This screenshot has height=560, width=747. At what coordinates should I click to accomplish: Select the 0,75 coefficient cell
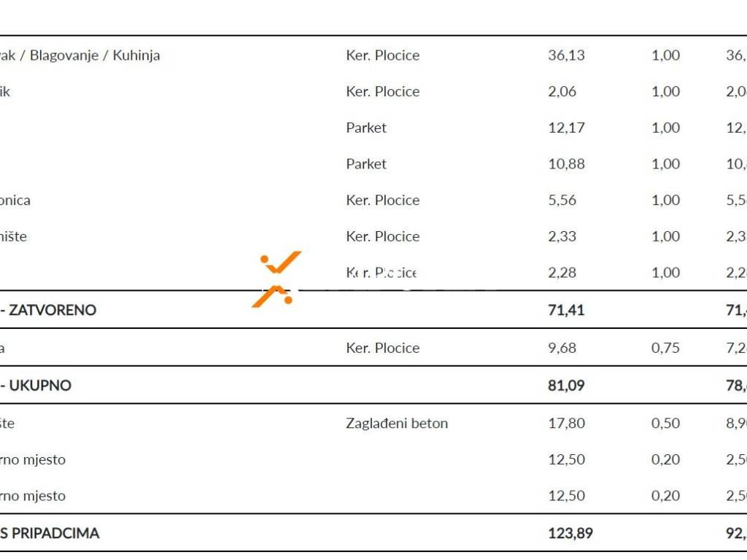pyautogui.click(x=665, y=348)
